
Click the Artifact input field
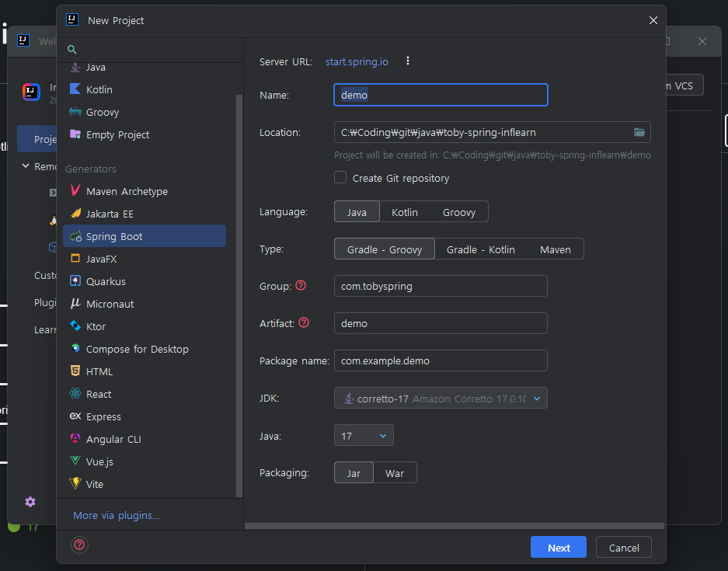[441, 323]
